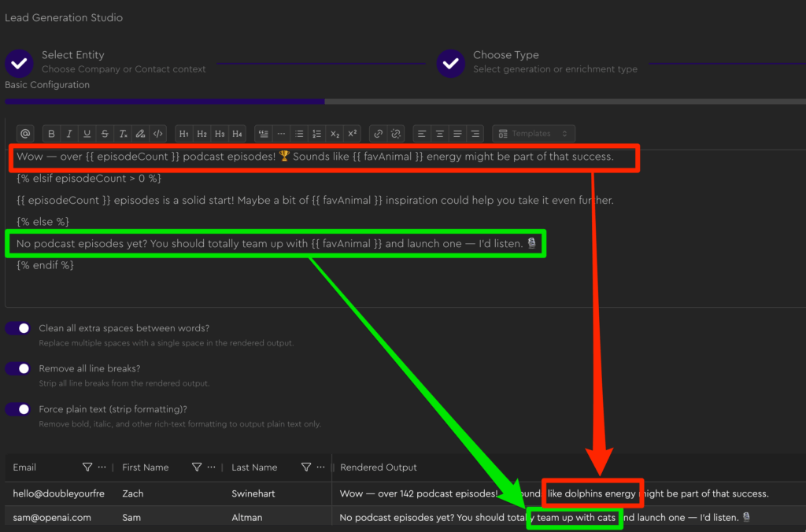The width and height of the screenshot is (806, 532).
Task: Apply italic formatting to text
Action: point(69,134)
